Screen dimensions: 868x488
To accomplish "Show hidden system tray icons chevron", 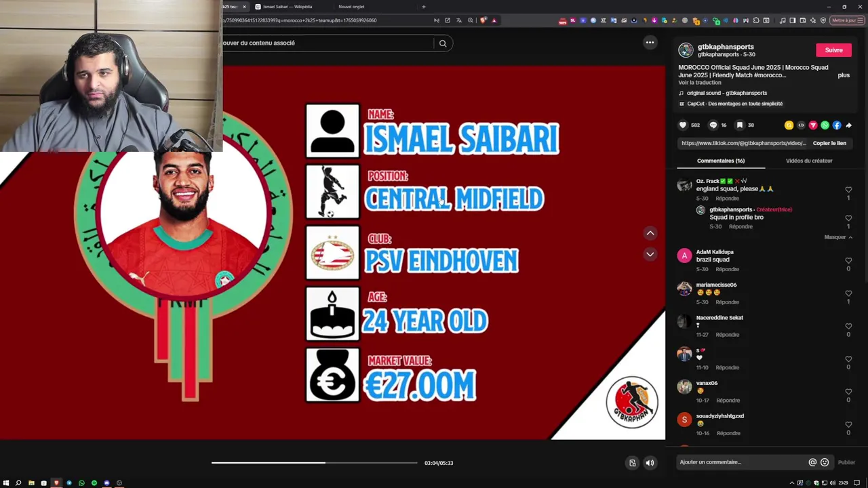I will click(x=791, y=483).
